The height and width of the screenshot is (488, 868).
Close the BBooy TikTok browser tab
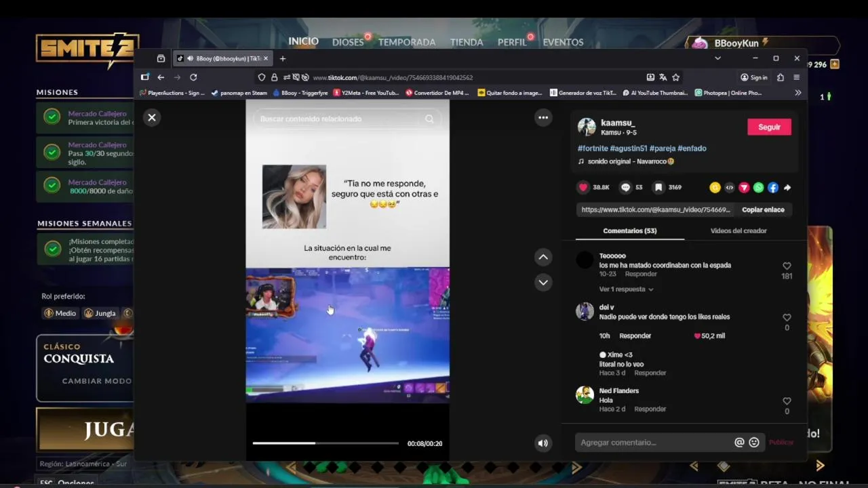coord(267,58)
